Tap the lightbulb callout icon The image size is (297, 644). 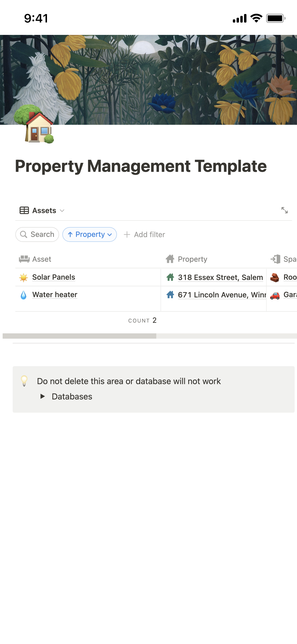[x=24, y=381]
